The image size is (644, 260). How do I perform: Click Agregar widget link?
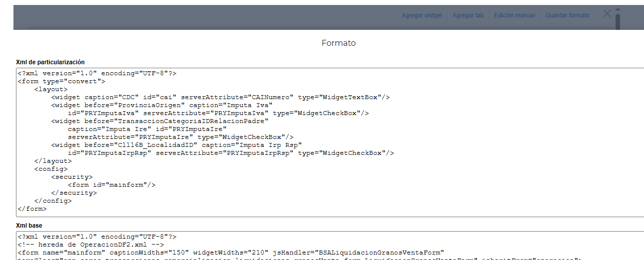point(422,15)
